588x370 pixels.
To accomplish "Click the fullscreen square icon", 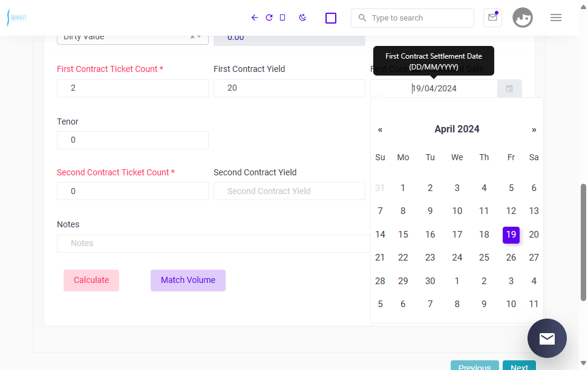I will (331, 18).
